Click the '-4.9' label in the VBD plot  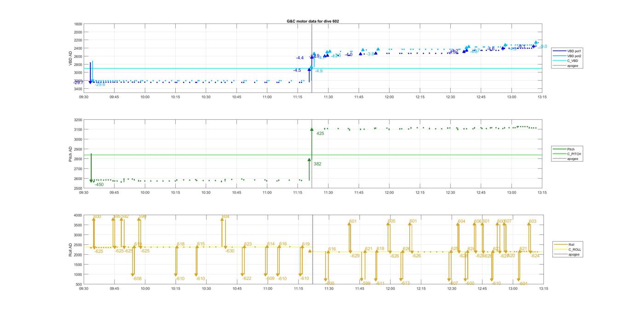tap(318, 71)
